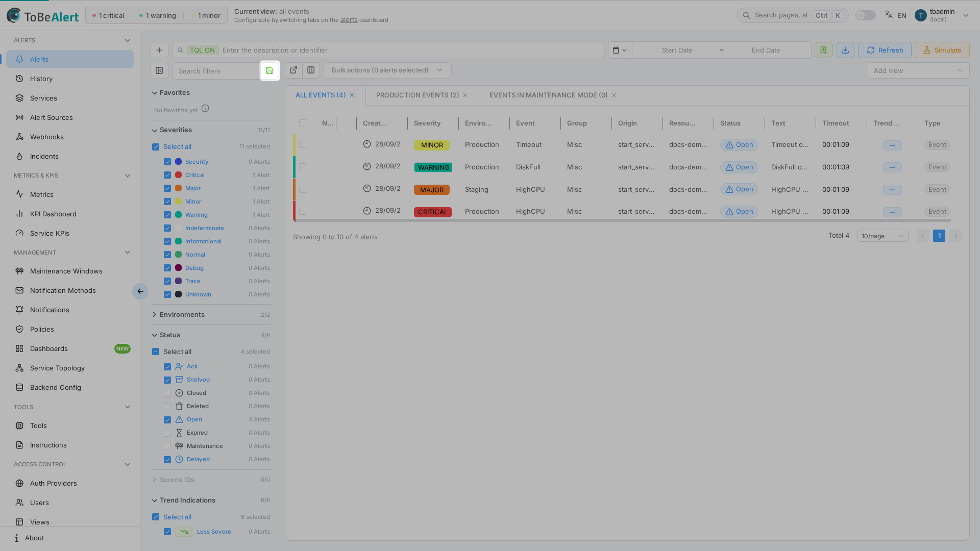Image resolution: width=980 pixels, height=551 pixels.
Task: Click the Debug severity color dot
Action: click(x=178, y=268)
